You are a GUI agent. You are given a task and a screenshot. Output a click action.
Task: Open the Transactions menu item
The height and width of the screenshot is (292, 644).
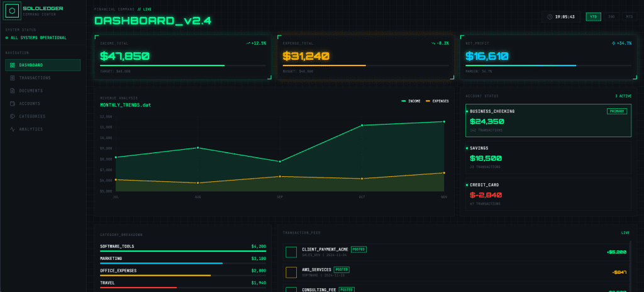coord(35,78)
